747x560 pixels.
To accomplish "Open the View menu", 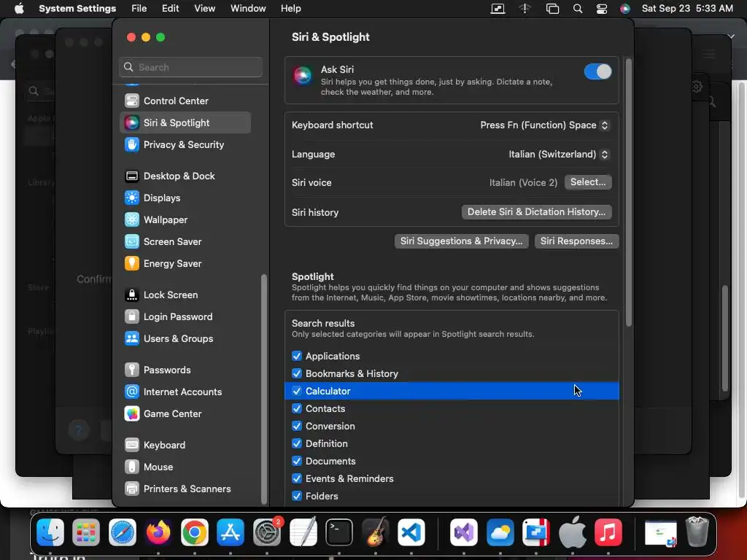I will click(205, 9).
